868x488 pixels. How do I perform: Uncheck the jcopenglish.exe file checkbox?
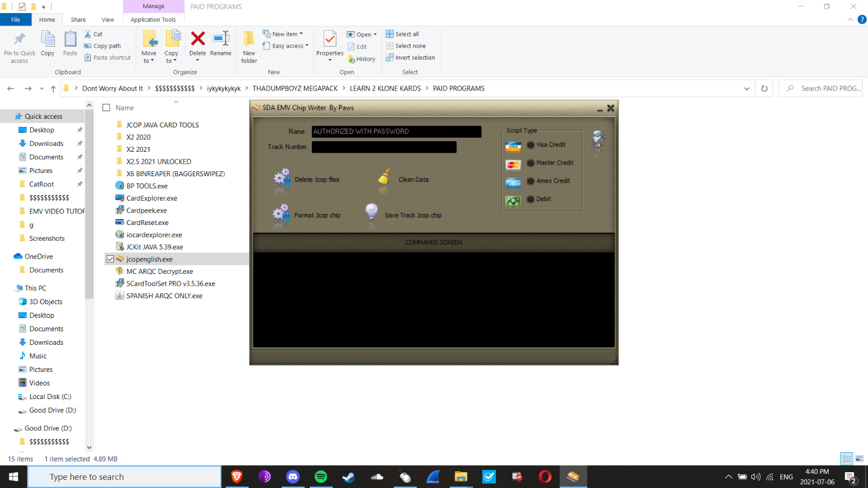pyautogui.click(x=110, y=259)
